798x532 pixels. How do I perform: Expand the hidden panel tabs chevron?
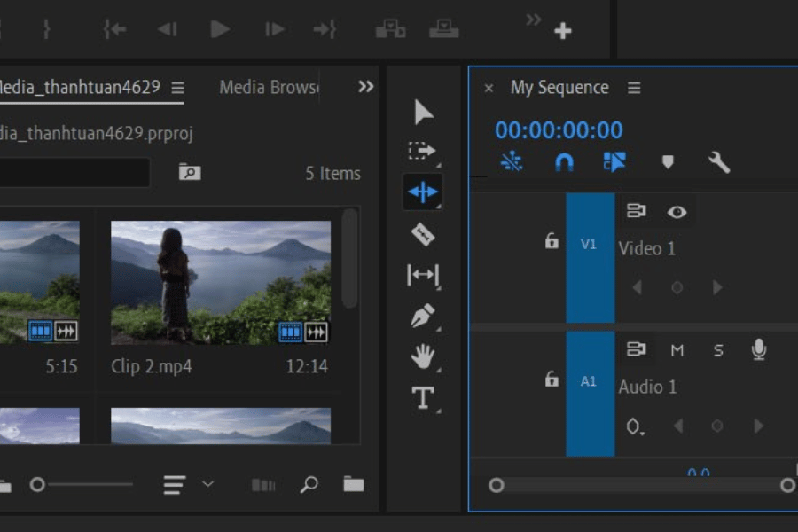click(365, 87)
